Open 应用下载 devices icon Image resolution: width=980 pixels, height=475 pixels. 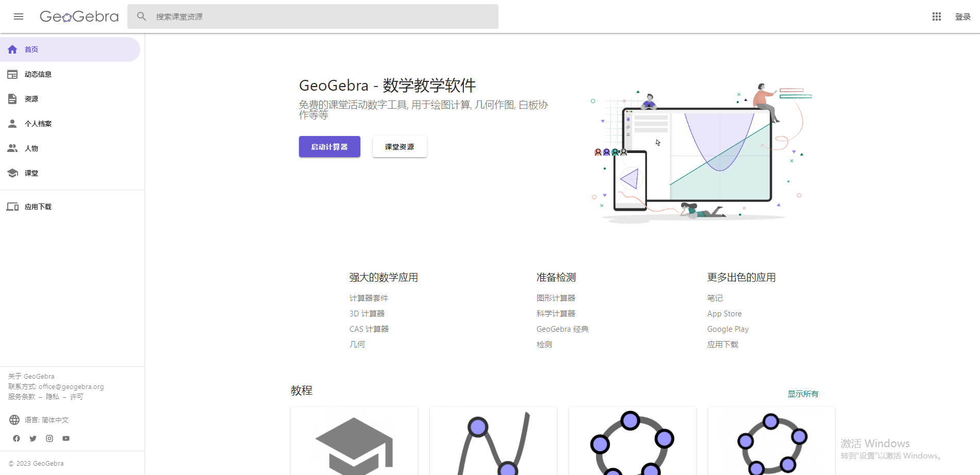pos(12,207)
